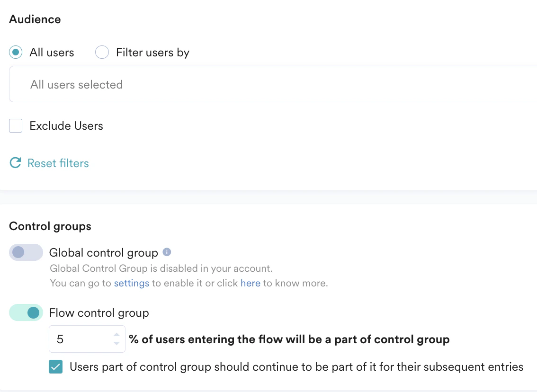Toggle the Global control group switch

26,252
